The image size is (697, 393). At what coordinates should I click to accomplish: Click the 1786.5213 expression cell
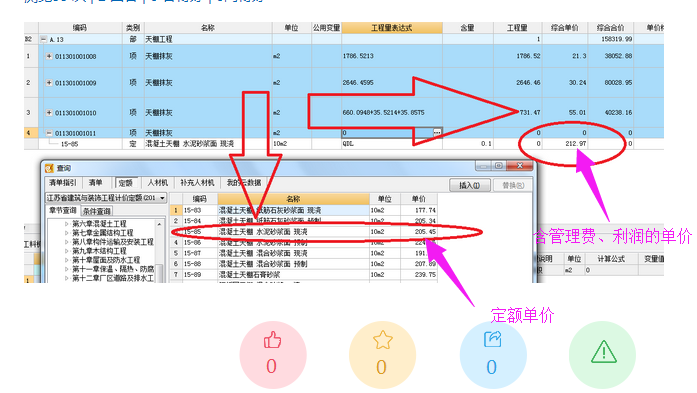pyautogui.click(x=392, y=56)
